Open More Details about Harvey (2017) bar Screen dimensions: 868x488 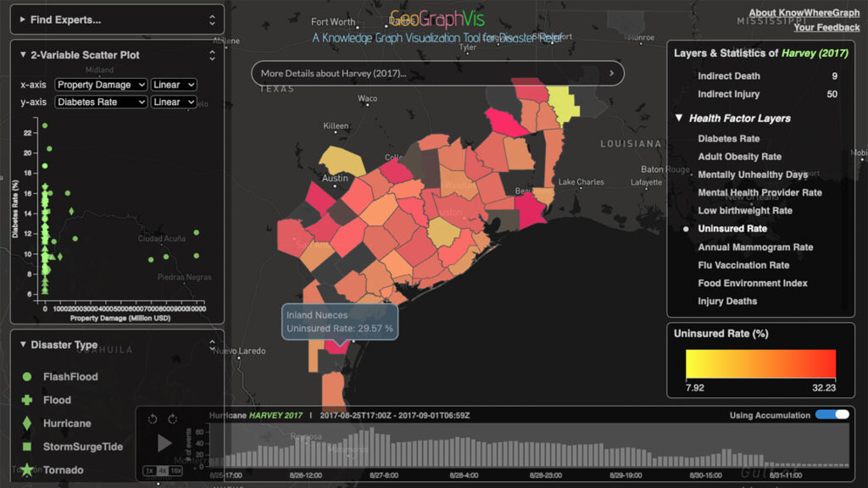[437, 73]
